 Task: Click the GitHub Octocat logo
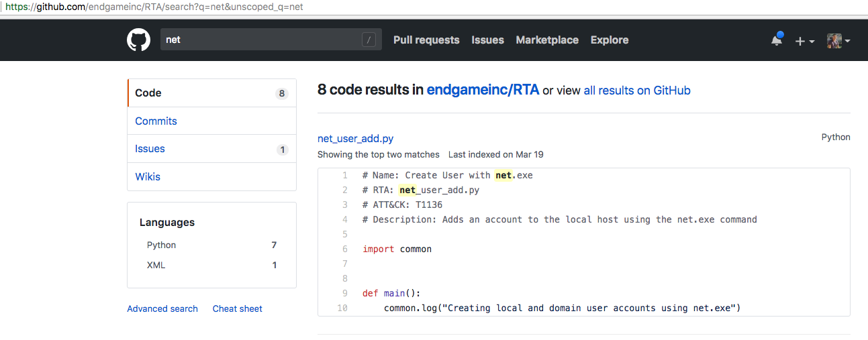(139, 40)
